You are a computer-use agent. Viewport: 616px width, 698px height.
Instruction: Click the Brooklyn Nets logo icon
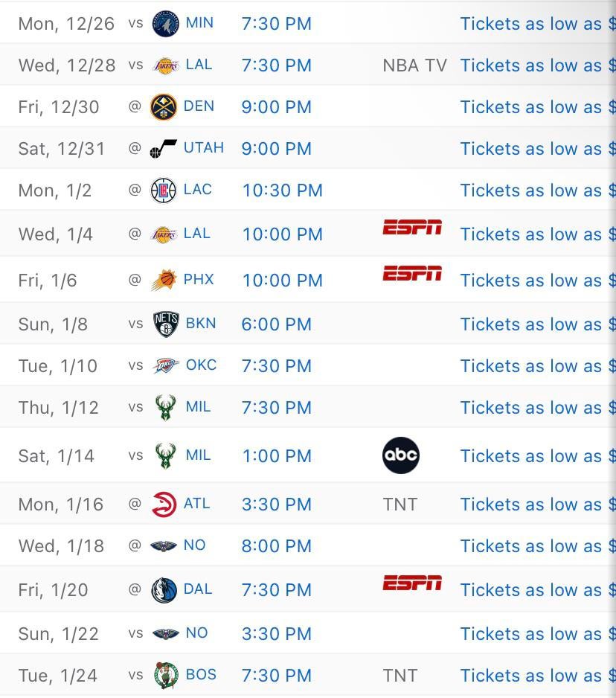165,324
